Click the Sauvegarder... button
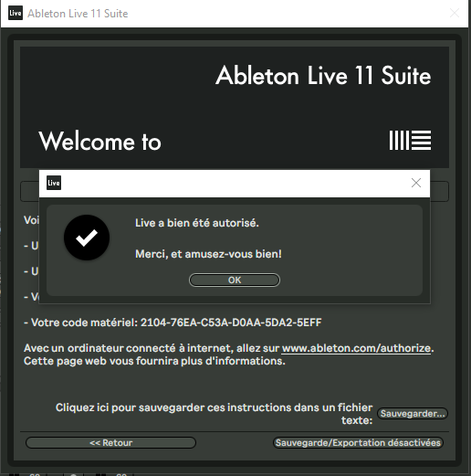 click(x=413, y=414)
